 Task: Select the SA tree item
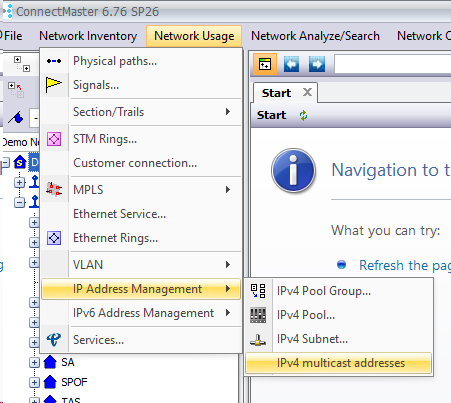coord(68,362)
